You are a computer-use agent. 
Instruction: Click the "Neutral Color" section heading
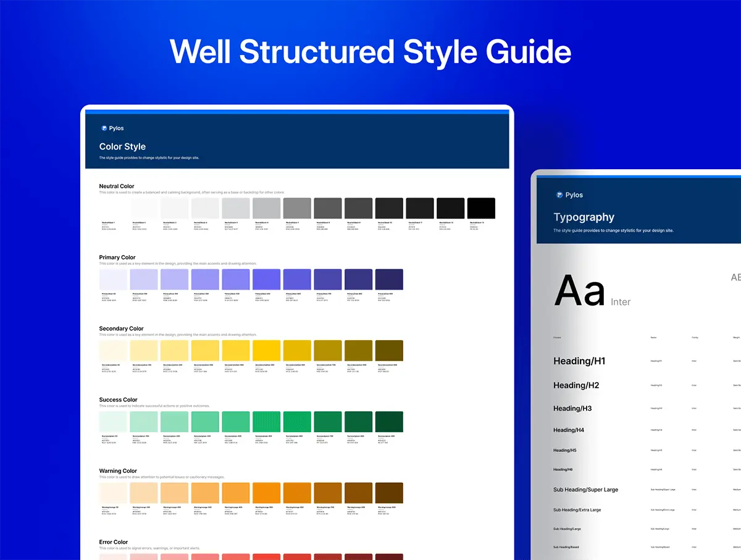[117, 186]
